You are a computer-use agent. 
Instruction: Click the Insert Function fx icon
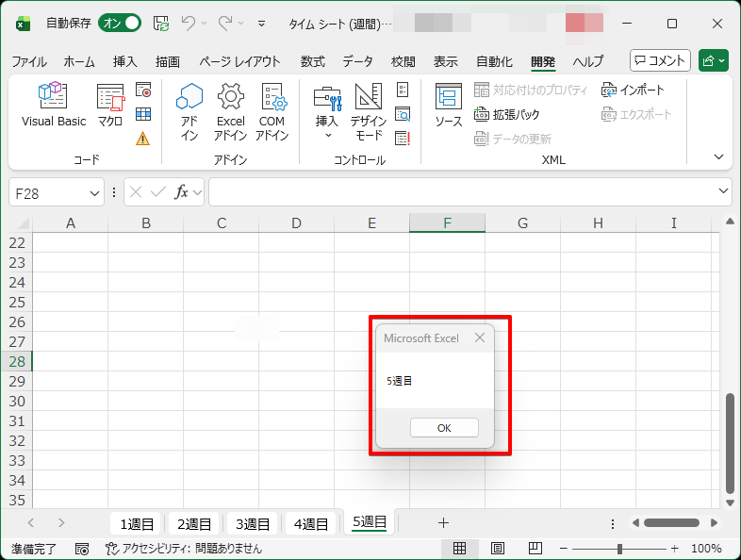tap(181, 192)
